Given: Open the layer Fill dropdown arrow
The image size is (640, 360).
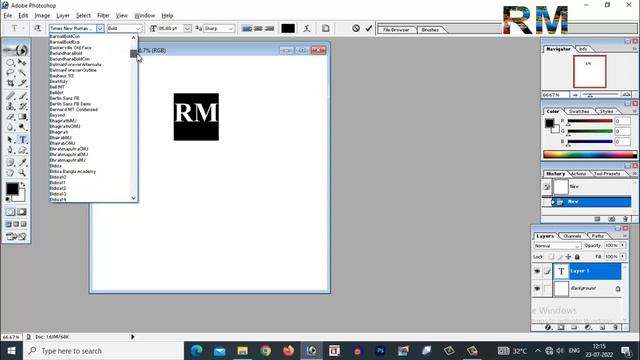Looking at the screenshot, I should [622, 257].
